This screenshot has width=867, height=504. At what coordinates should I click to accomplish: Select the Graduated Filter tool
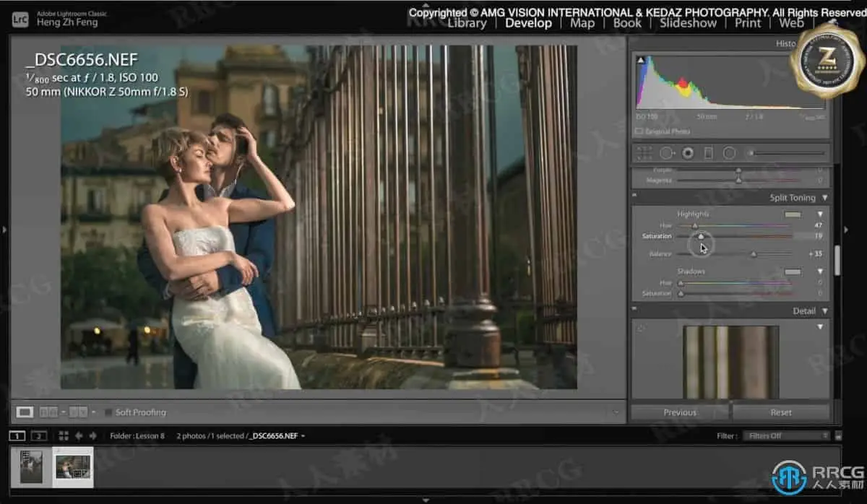click(x=708, y=153)
